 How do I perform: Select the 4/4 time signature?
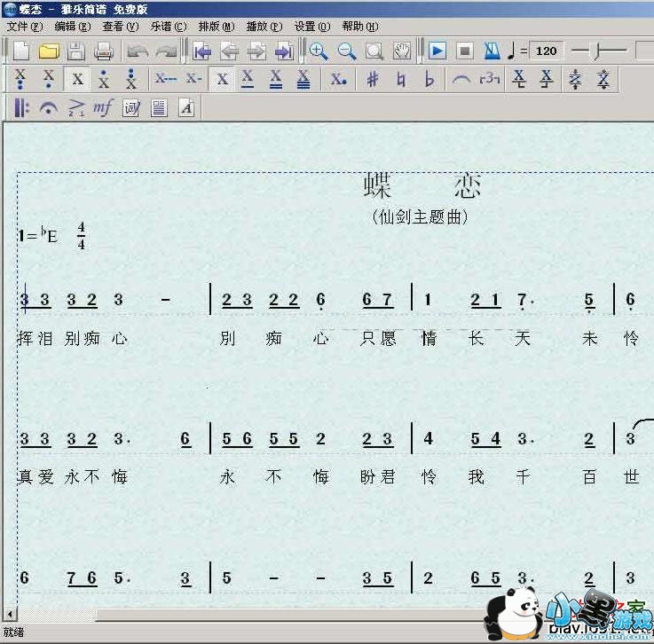(81, 235)
